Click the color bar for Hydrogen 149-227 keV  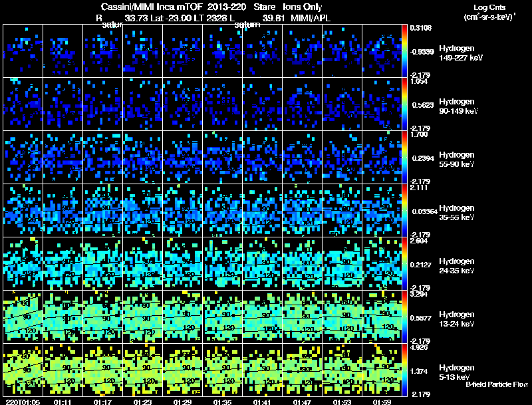coord(405,50)
